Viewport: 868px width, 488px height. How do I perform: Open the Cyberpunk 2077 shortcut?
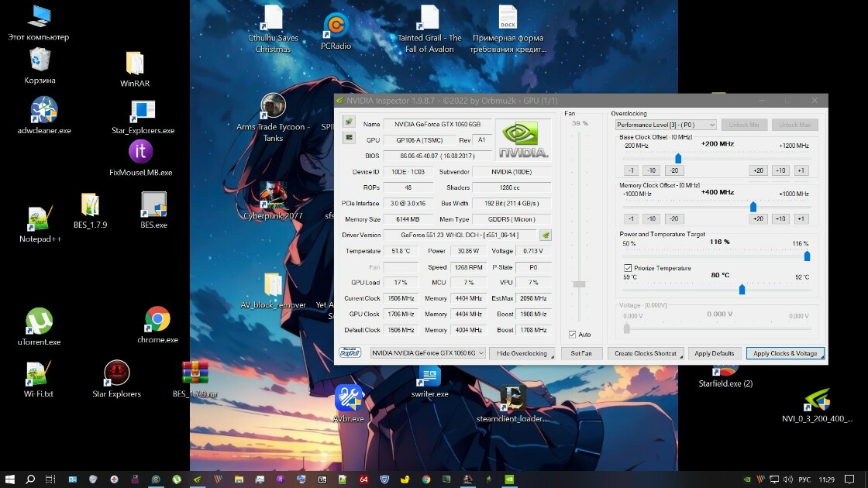pyautogui.click(x=273, y=201)
